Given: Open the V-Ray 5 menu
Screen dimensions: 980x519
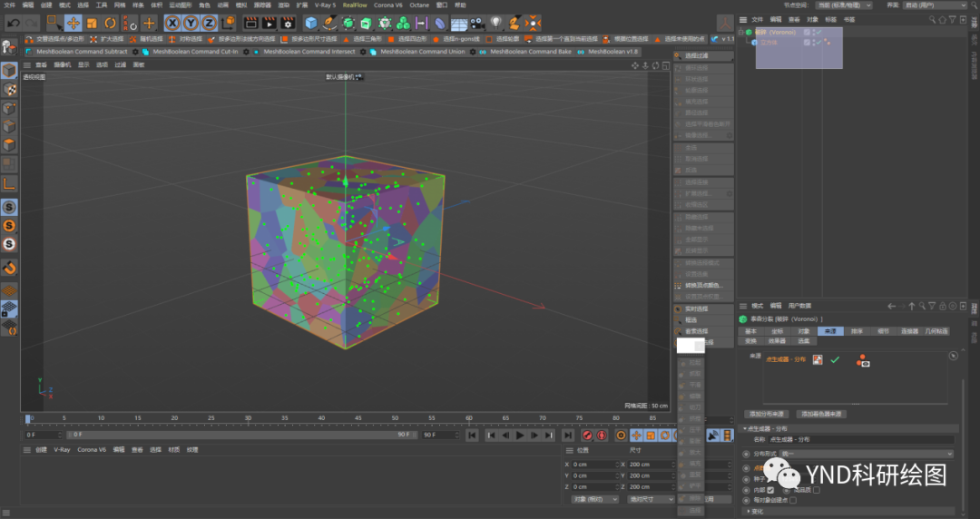Looking at the screenshot, I should point(325,5).
